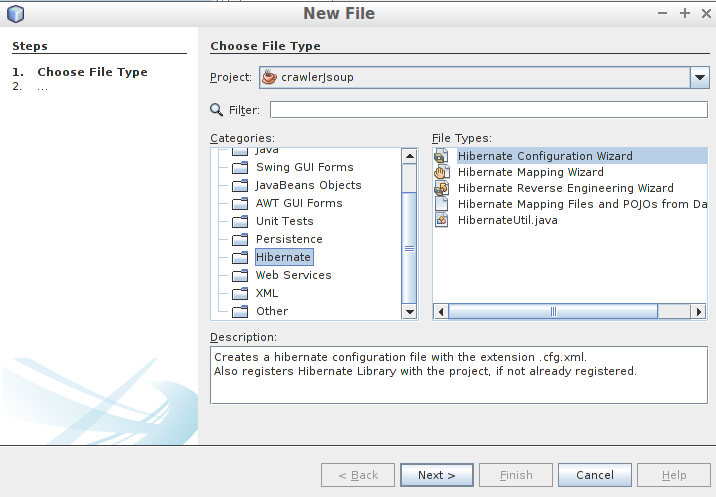Click the Hibernate Mapping Files and POJOs icon

coord(441,204)
